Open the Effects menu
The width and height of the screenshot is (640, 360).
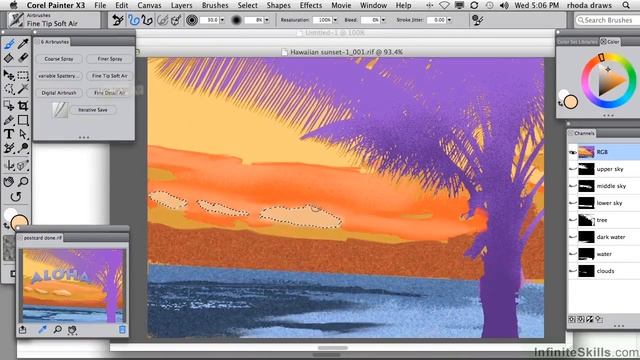tap(311, 5)
